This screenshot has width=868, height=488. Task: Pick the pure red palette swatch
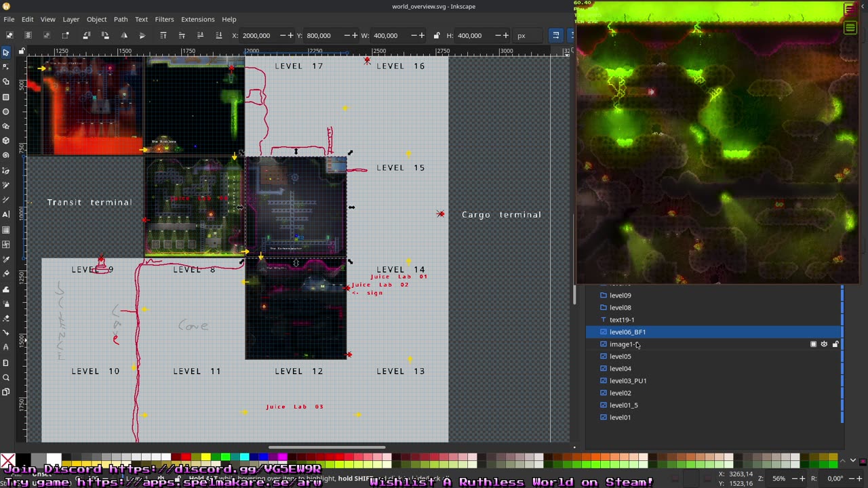(x=185, y=457)
